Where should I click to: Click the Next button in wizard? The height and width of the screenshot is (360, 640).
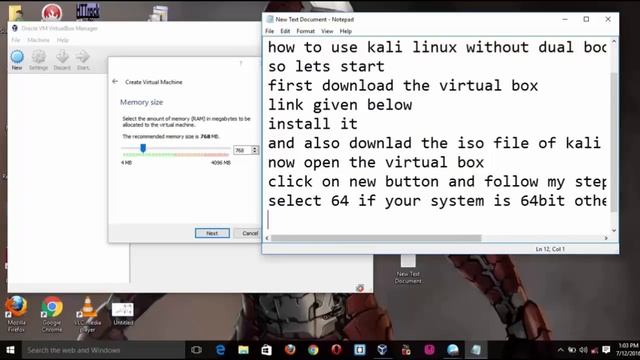click(212, 233)
